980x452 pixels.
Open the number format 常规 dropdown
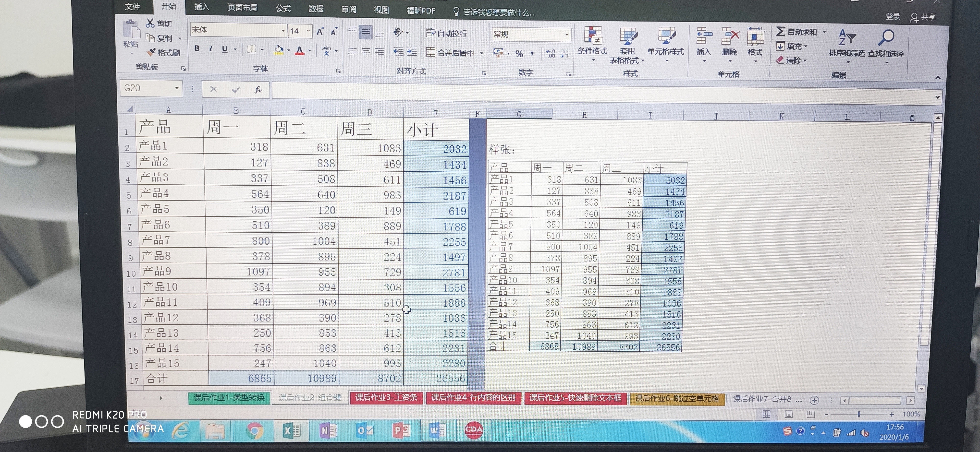tap(567, 35)
